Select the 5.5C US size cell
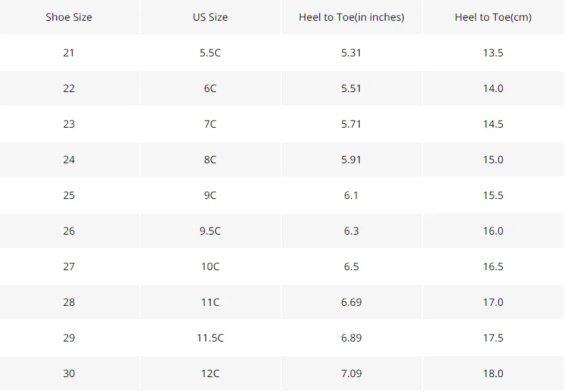This screenshot has width=565, height=392. click(211, 52)
